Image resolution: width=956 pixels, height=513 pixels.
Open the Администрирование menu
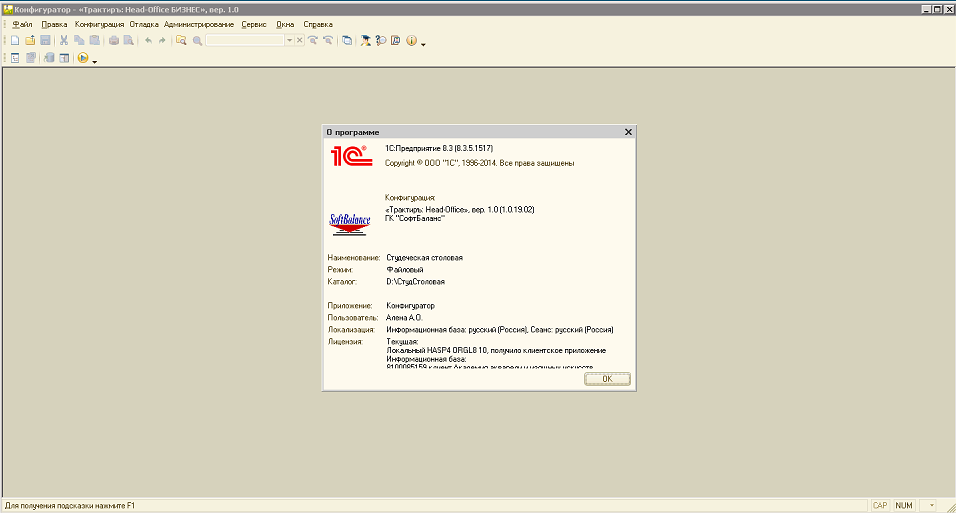click(199, 24)
